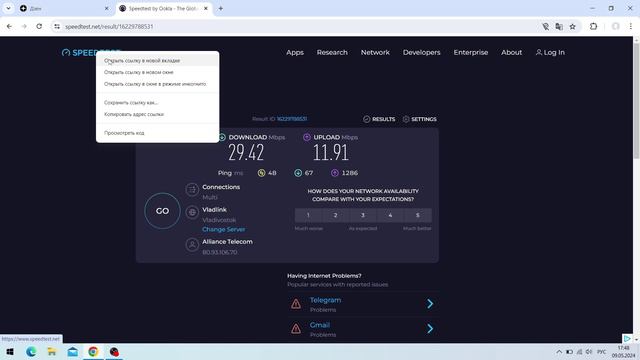
Task: Click the Alliance Telecom user icon
Action: [x=192, y=244]
